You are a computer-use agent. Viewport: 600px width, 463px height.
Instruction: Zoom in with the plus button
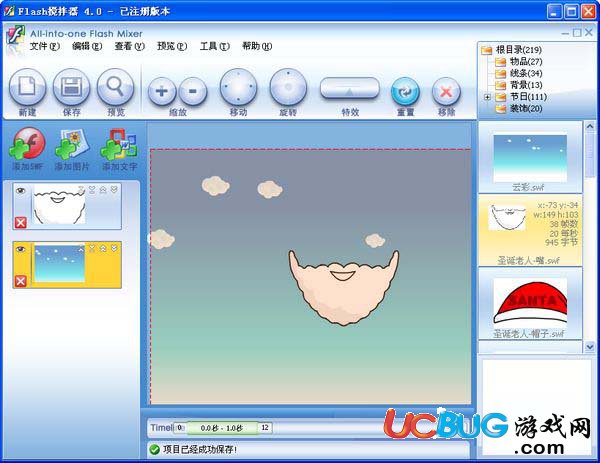tap(162, 91)
